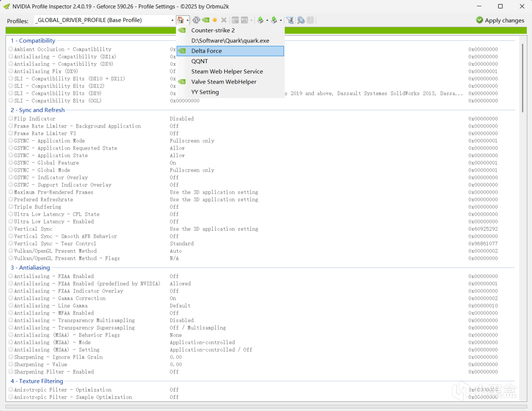The image size is (532, 411).
Task: Click the Sharpening - Ignore Film Grain setting
Action: point(58,357)
